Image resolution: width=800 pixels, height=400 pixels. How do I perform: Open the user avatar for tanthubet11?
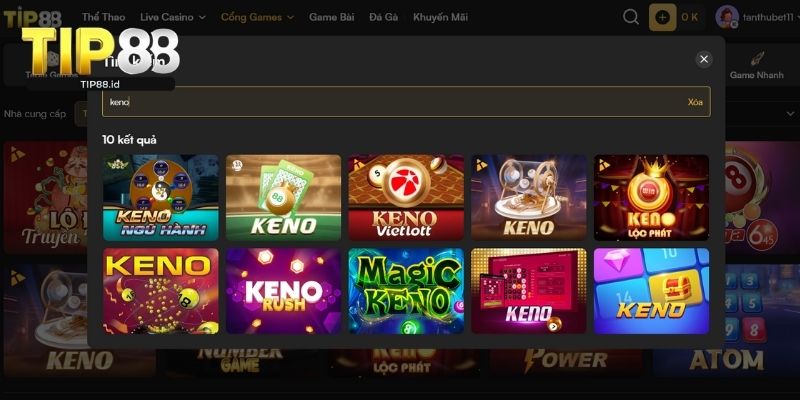[727, 17]
